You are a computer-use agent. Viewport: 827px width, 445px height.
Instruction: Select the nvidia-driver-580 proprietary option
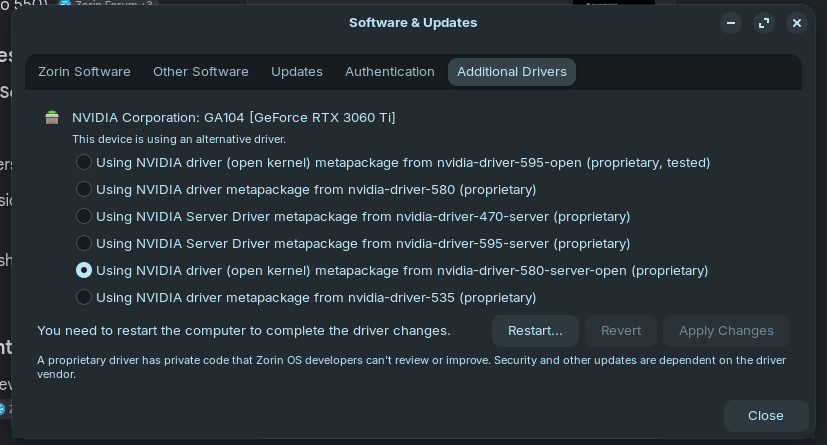point(84,189)
